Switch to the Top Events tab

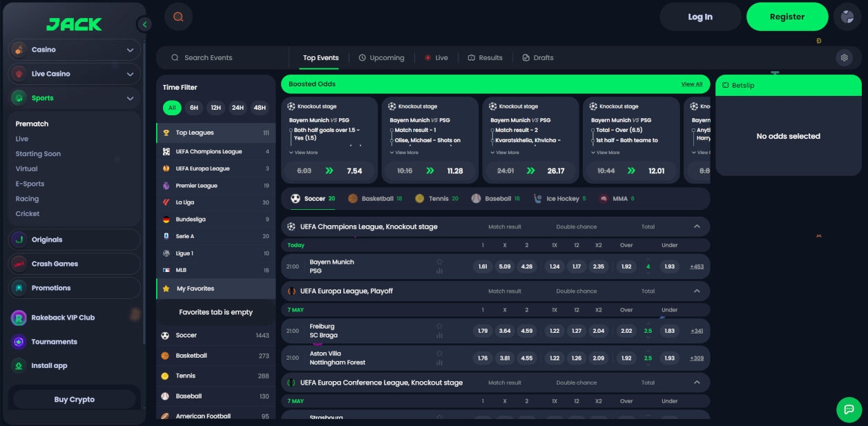(x=320, y=58)
